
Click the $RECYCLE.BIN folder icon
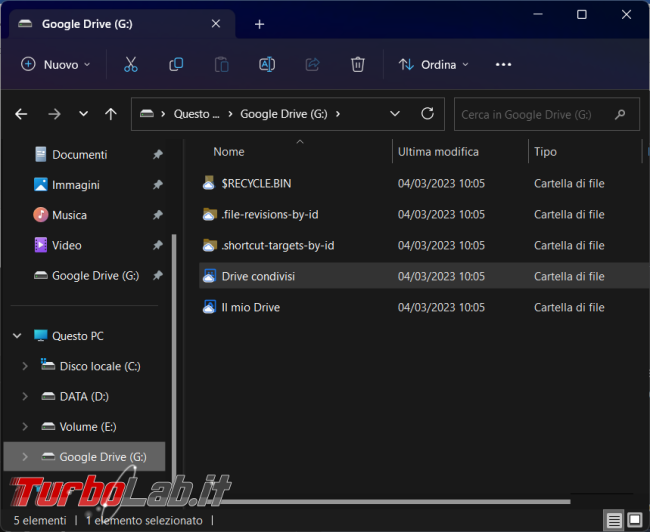[x=209, y=183]
